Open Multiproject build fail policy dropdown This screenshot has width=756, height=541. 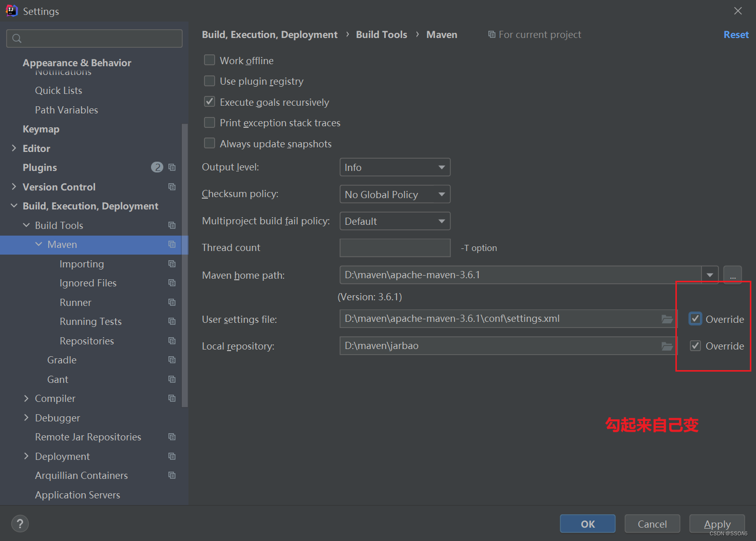395,221
